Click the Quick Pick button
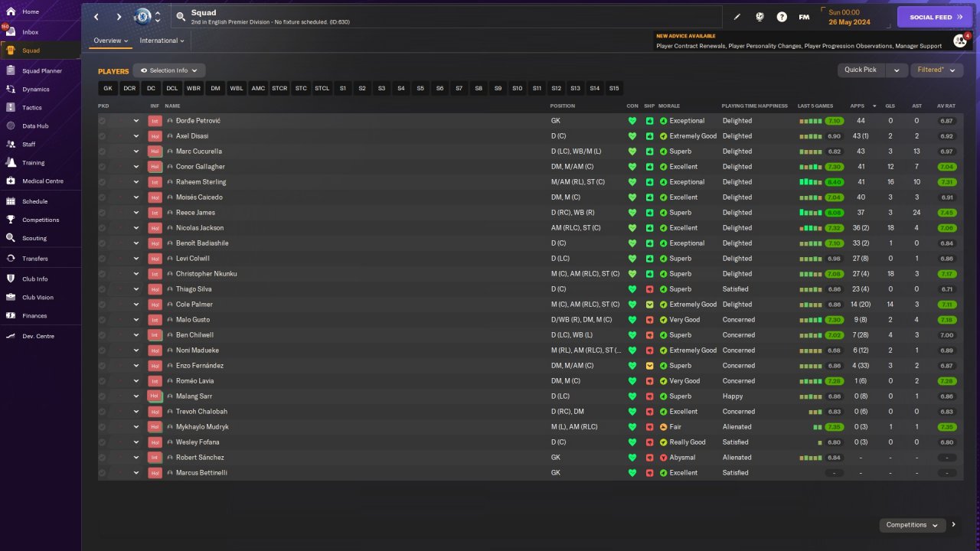 [861, 70]
